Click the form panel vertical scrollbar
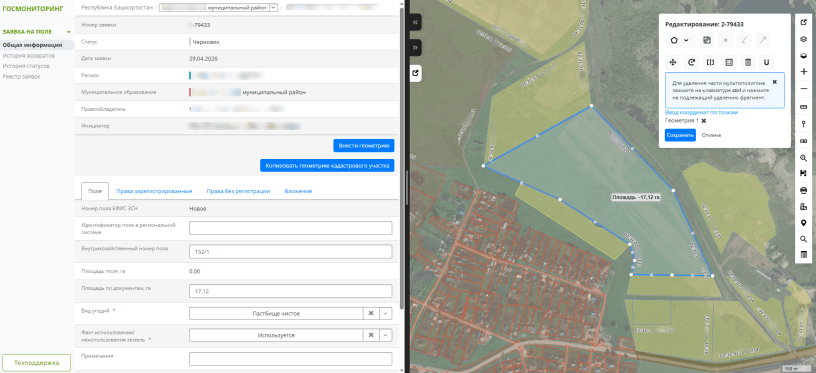Viewport: 816px width, 373px height. point(402,156)
